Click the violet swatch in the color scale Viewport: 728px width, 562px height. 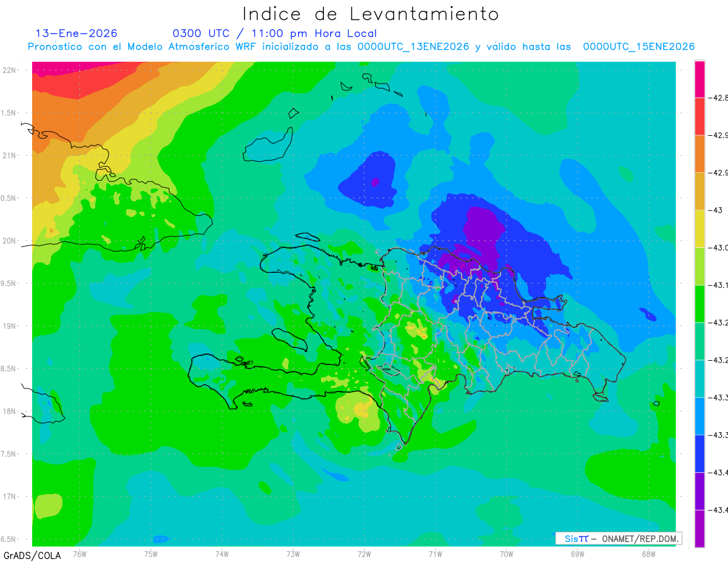(699, 491)
